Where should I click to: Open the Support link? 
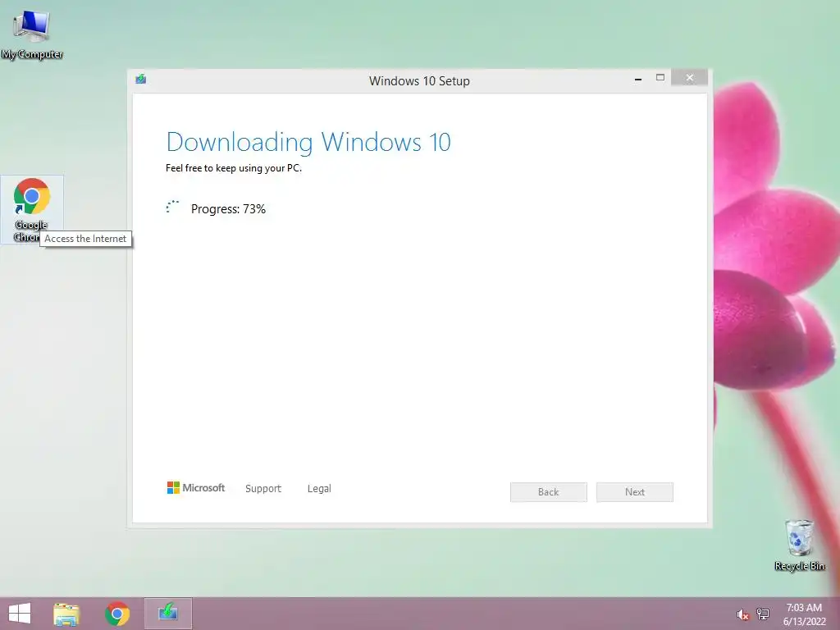pos(263,489)
